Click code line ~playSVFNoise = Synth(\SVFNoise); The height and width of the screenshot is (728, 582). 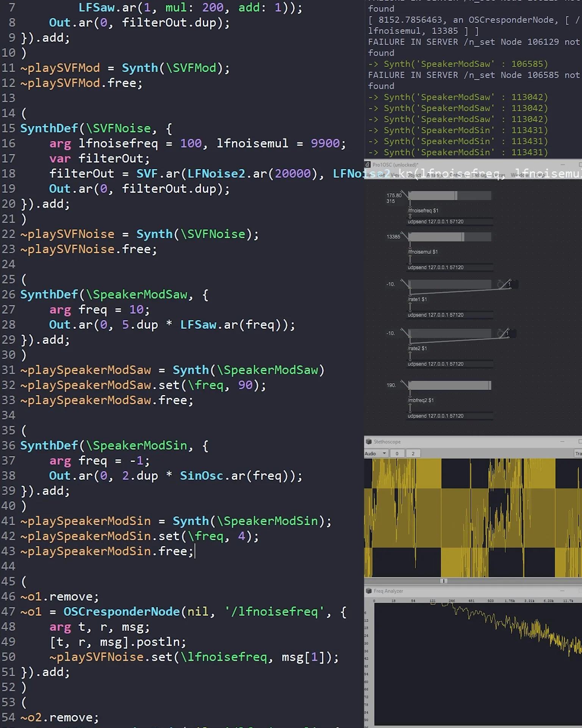140,234
